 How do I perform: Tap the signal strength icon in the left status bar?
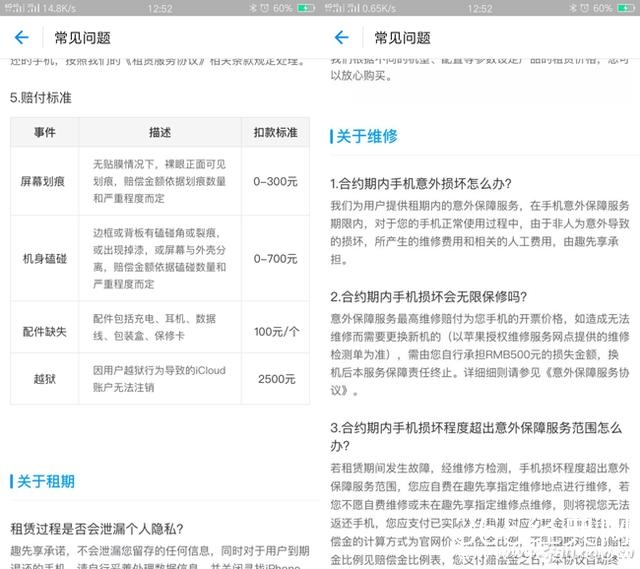(13, 8)
